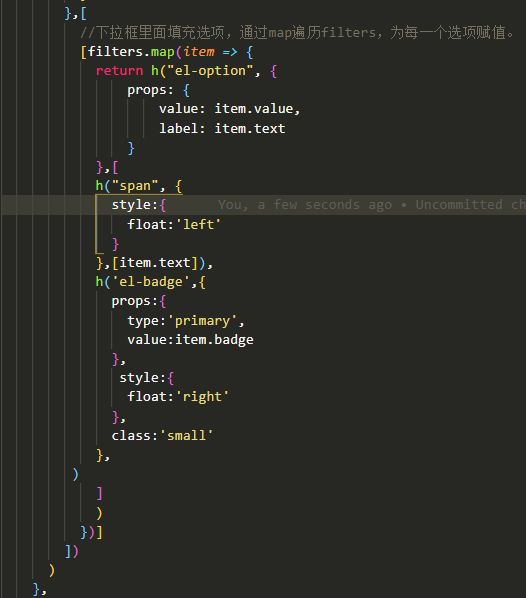
Task: Click the git blame 'You, a few seconds ago' annotation
Action: [x=372, y=205]
